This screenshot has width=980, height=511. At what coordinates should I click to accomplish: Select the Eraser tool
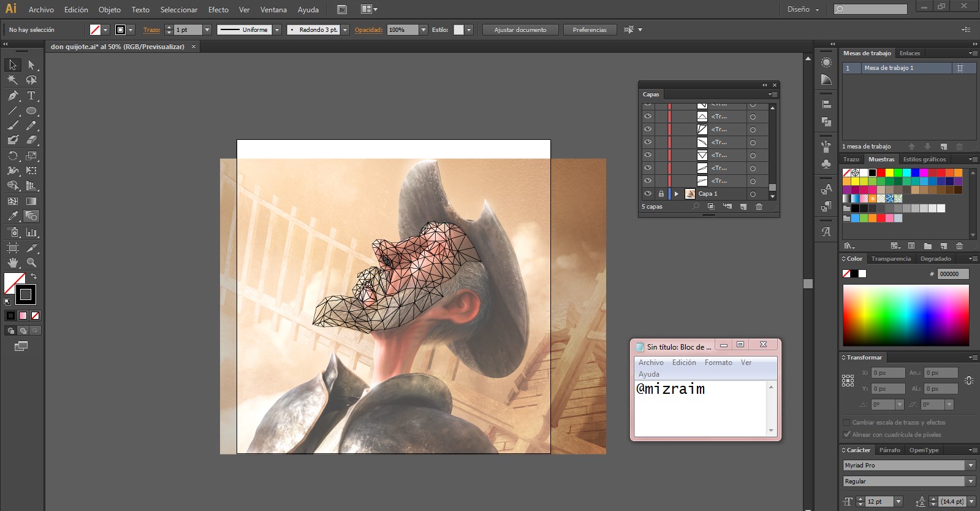pos(31,140)
